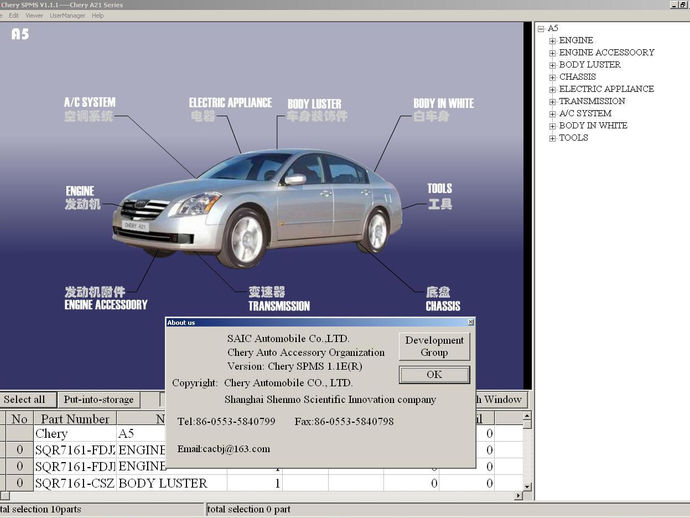Select the SQR7161-CSZ part number cell
Screen dimensions: 690x518
tap(75, 483)
